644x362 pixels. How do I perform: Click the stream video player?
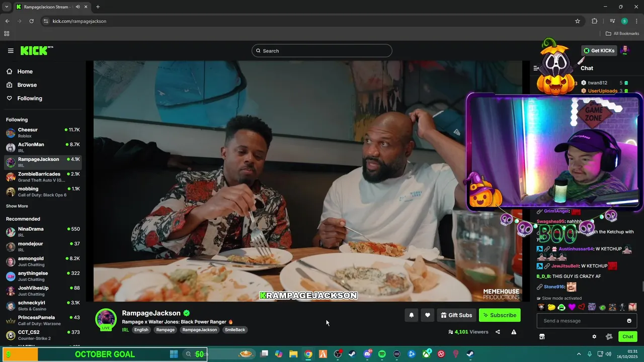point(308,181)
